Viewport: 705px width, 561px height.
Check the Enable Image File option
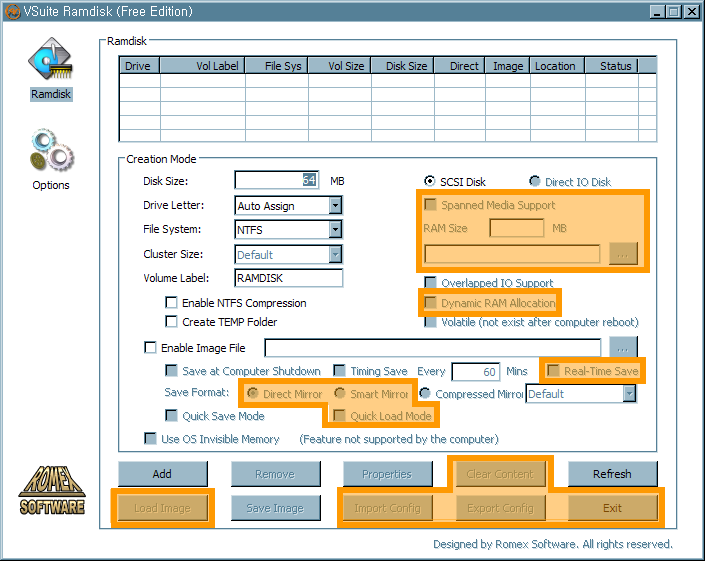tap(150, 347)
